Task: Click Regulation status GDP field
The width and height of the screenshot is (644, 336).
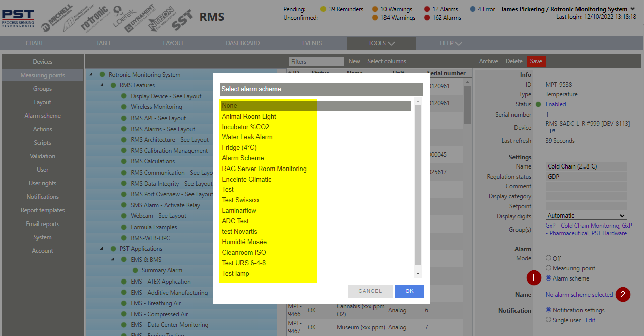Action: (587, 177)
